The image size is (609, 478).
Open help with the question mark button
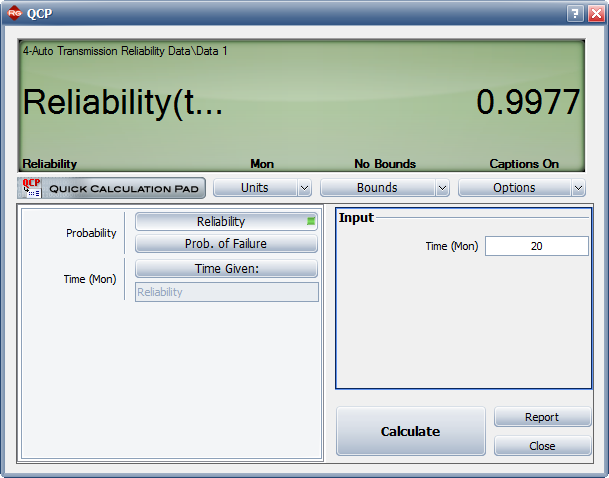coord(575,13)
